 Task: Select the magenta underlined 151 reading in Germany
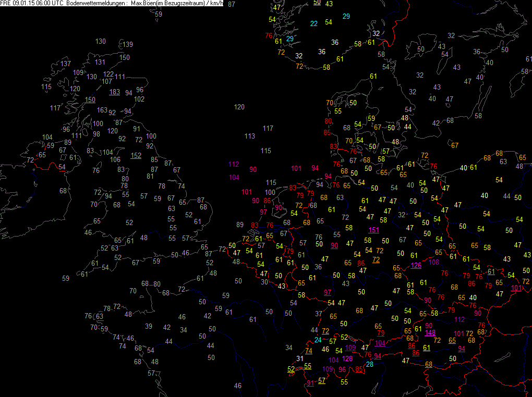click(373, 230)
